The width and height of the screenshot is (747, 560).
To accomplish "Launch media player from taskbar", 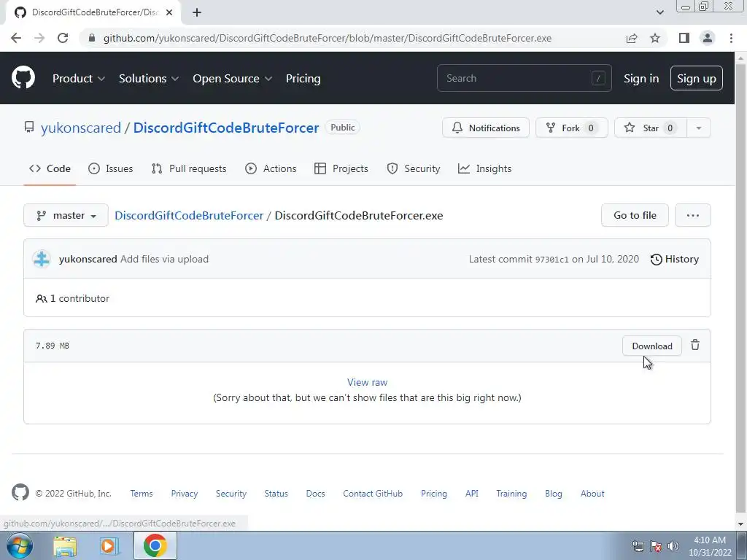I will (x=109, y=546).
